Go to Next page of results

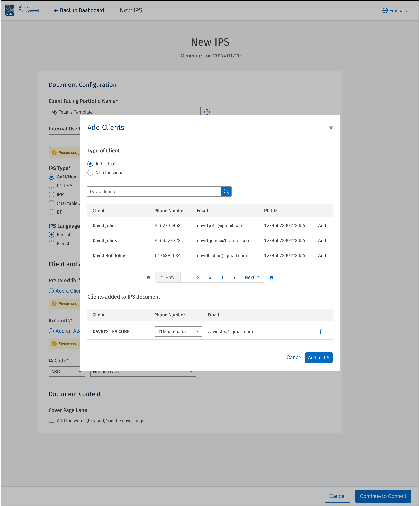(x=252, y=277)
